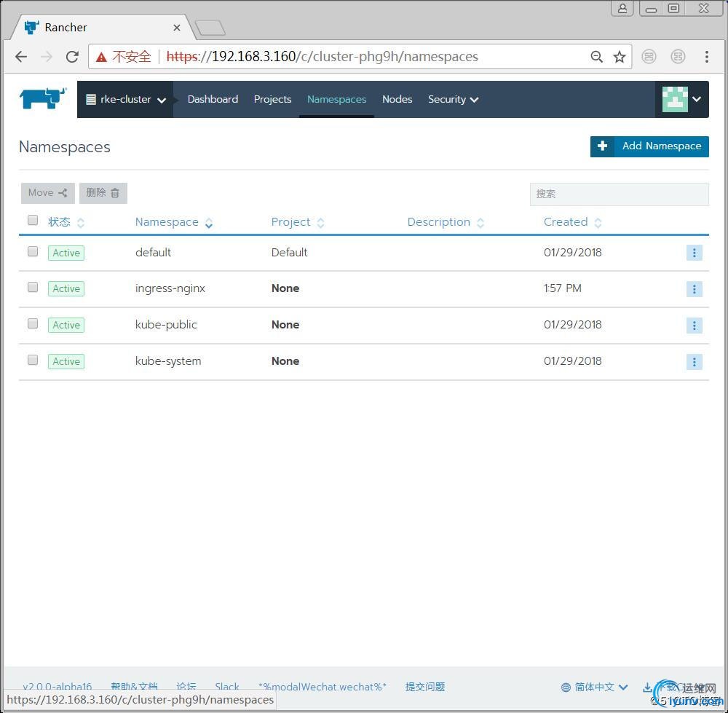Focus the 搜索 search field
Image resolution: width=728 pixels, height=713 pixels.
click(619, 194)
